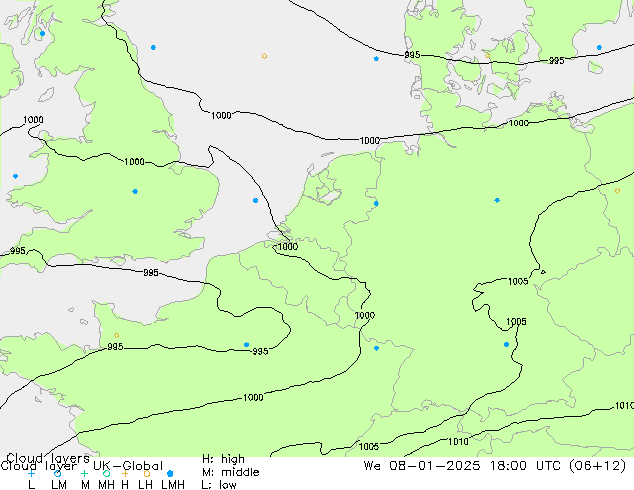Select the blue marker off the East Anglia coast
This screenshot has height=490, width=634.
click(255, 201)
